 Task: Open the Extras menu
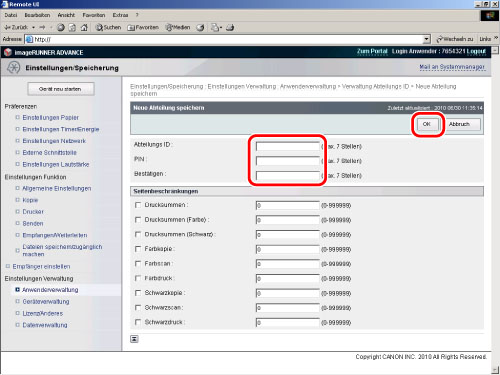pyautogui.click(x=120, y=15)
